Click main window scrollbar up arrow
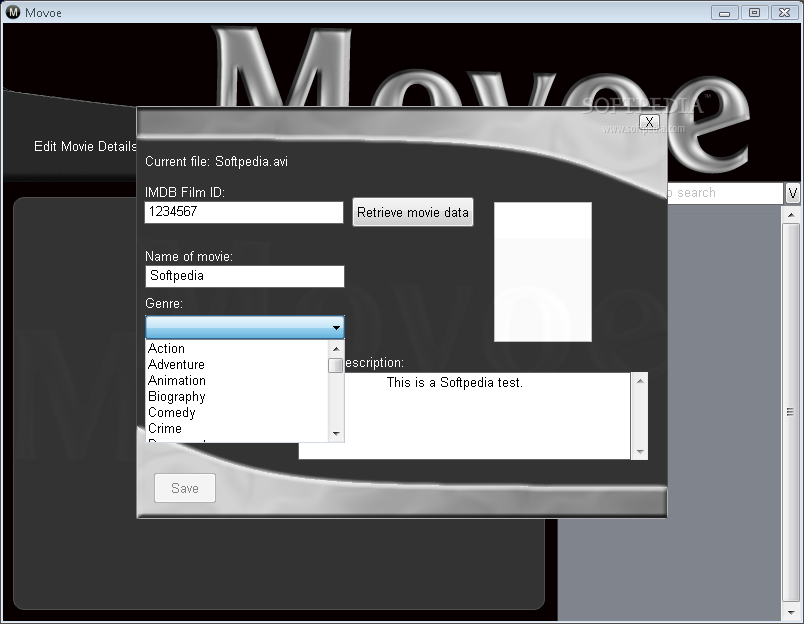 (x=791, y=214)
